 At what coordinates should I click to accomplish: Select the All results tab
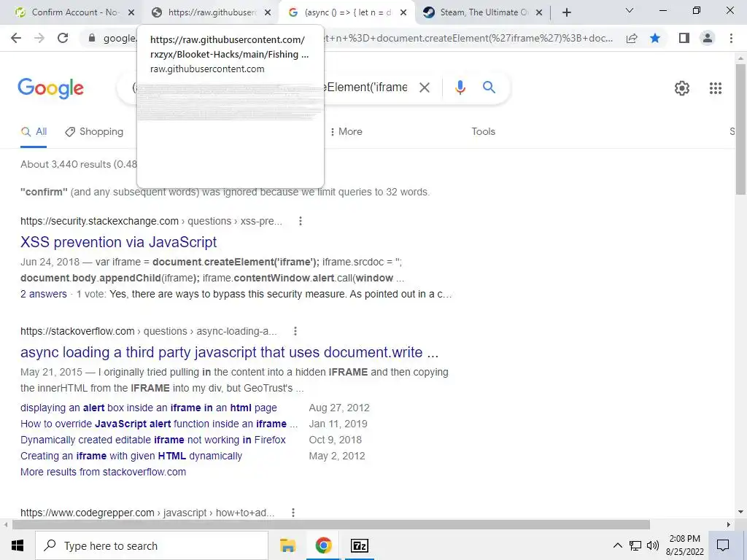[x=34, y=132]
